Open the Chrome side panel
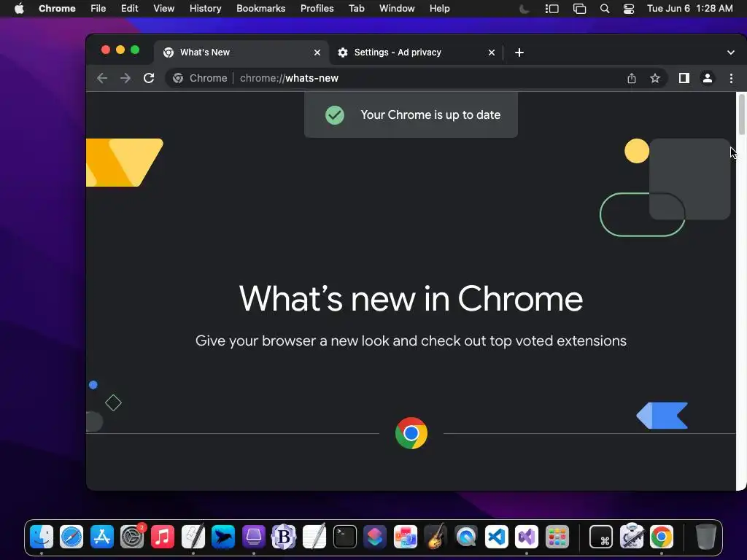Screen dimensions: 747x560 (684, 78)
